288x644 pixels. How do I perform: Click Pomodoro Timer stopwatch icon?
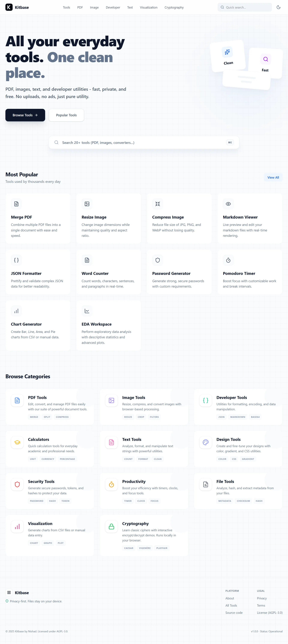tap(228, 260)
